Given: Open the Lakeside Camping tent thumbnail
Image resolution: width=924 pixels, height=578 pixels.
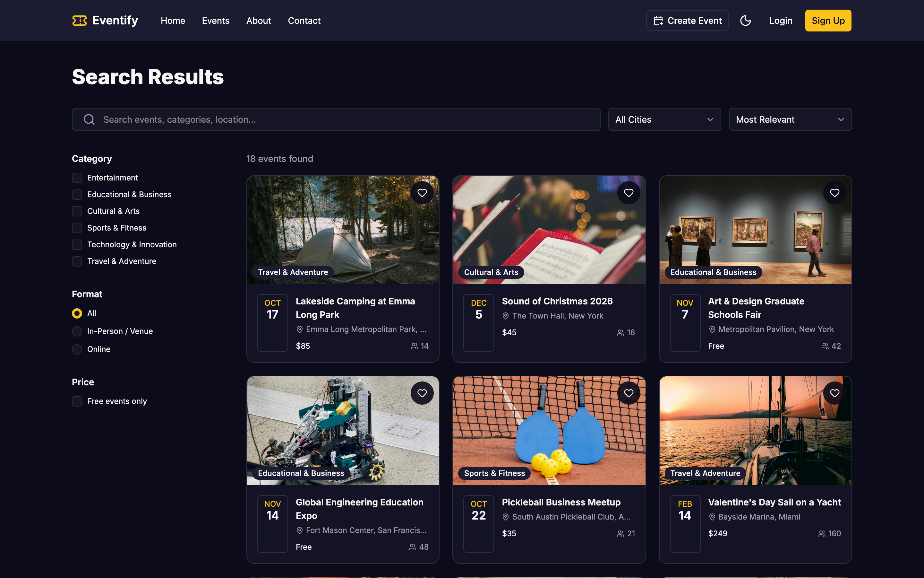Looking at the screenshot, I should (x=343, y=230).
